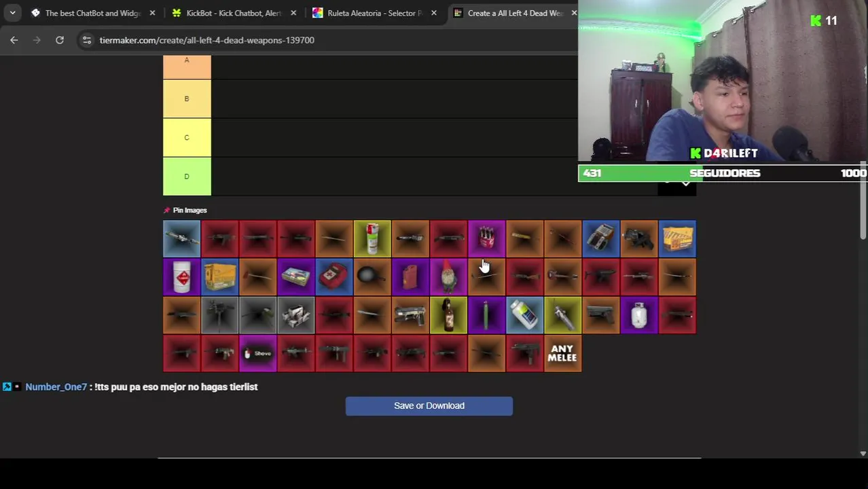Select the Create a All Left 4 Dead tab
The image size is (868, 489).
coord(515,13)
